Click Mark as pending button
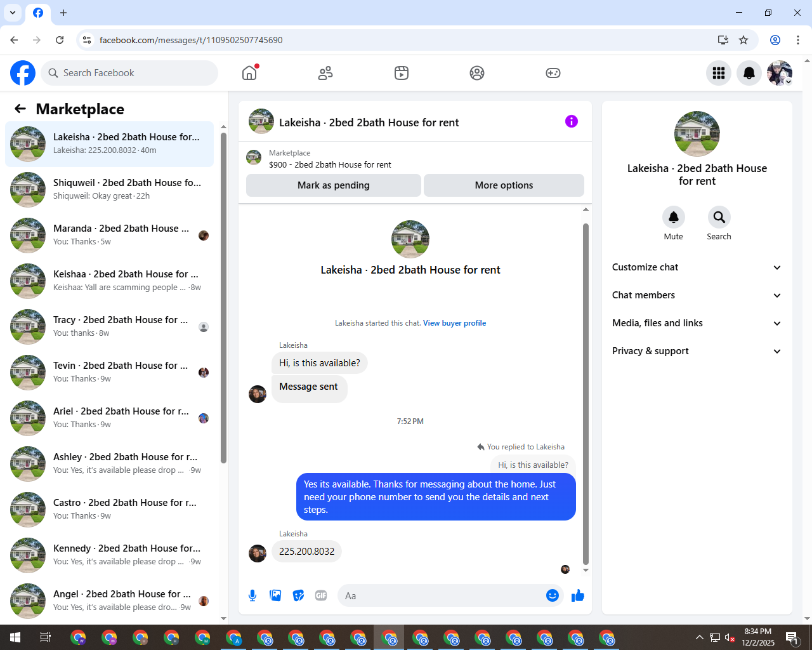The height and width of the screenshot is (650, 812). (x=334, y=185)
